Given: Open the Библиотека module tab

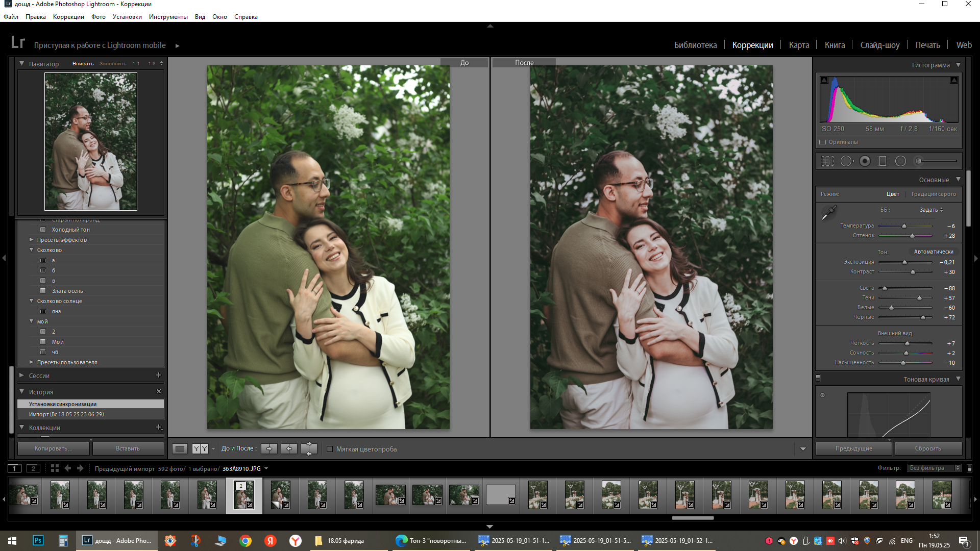Looking at the screenshot, I should click(x=695, y=45).
